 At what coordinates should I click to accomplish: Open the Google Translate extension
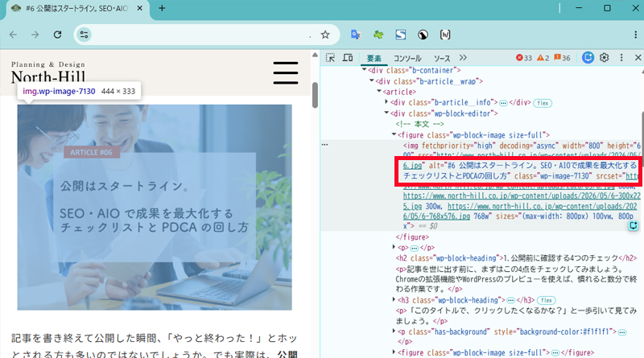356,35
